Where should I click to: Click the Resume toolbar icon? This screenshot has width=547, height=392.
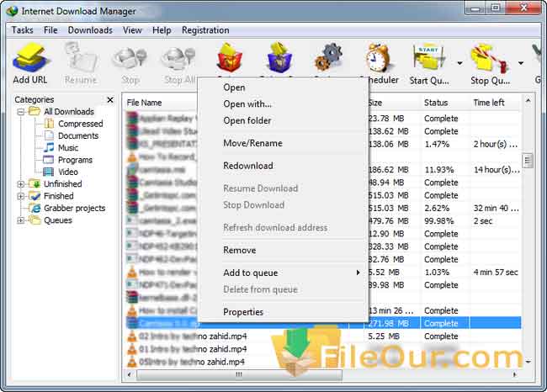[81, 58]
